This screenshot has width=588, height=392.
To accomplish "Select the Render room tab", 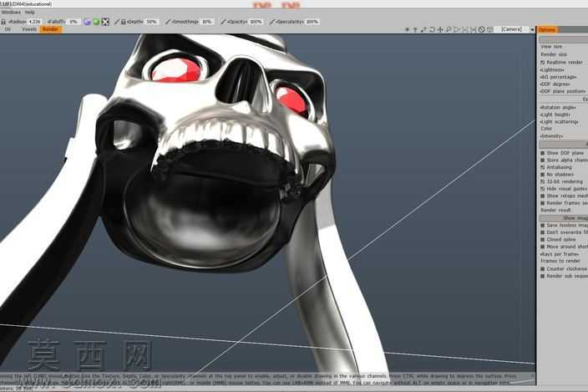I will (50, 29).
